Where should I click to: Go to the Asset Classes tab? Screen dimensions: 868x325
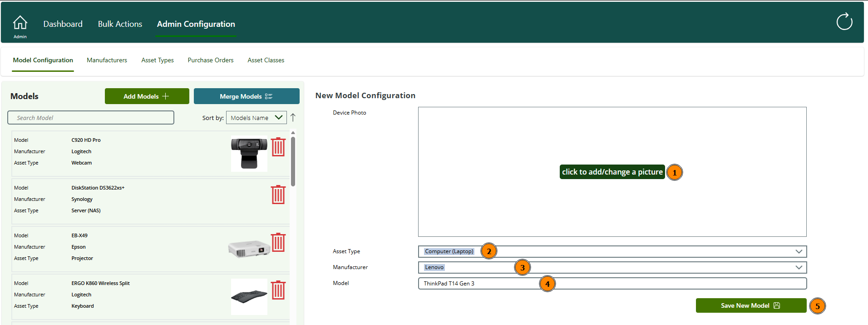[x=266, y=60]
